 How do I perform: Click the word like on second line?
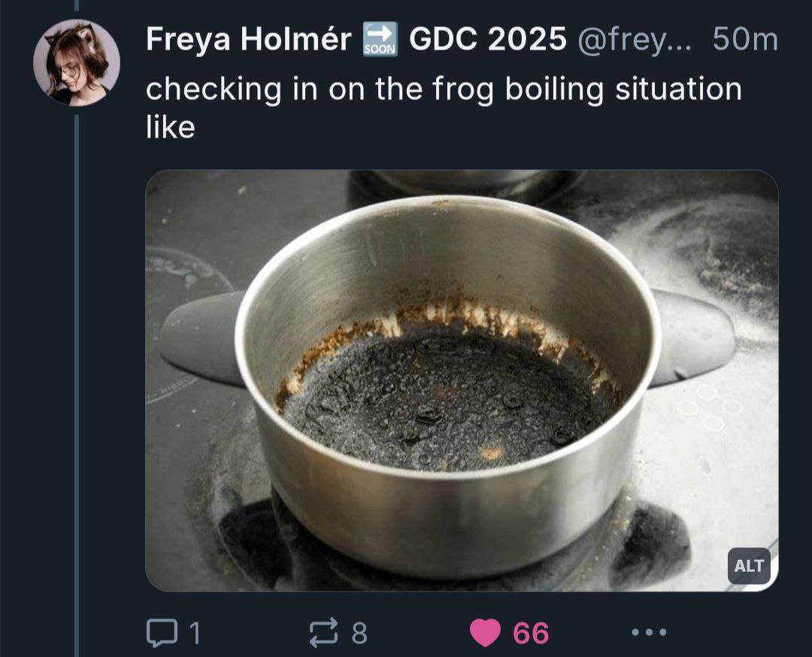click(x=171, y=127)
